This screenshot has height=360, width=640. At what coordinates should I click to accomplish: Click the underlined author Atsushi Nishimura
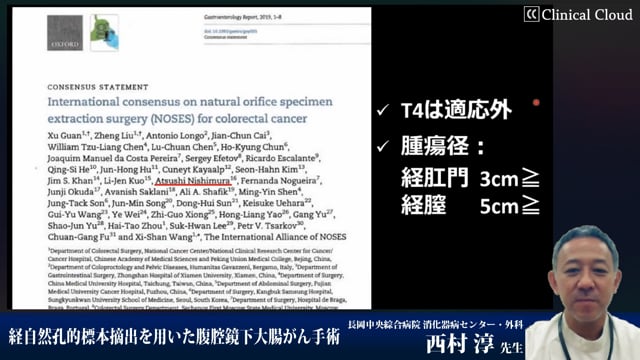193,180
